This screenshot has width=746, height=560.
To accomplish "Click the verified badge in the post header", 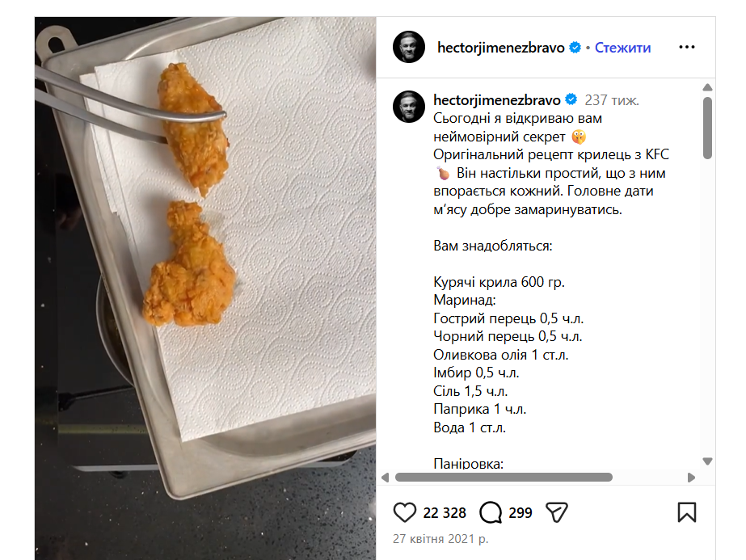I will click(x=575, y=48).
